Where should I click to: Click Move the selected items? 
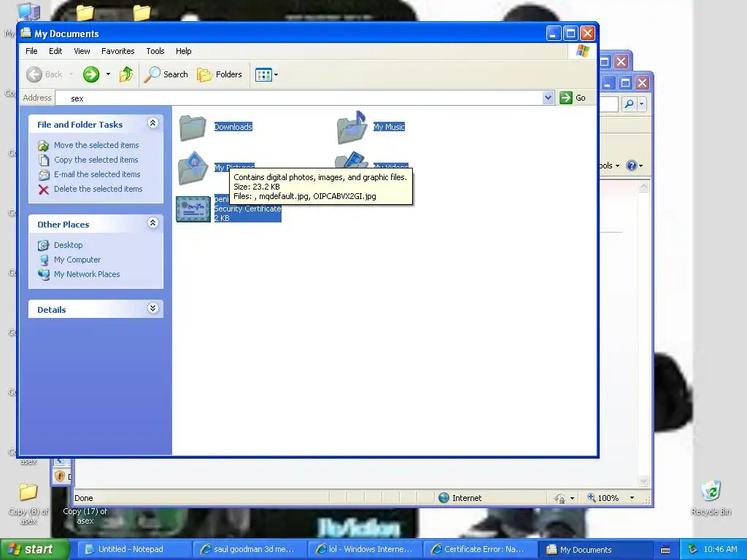[x=96, y=145]
